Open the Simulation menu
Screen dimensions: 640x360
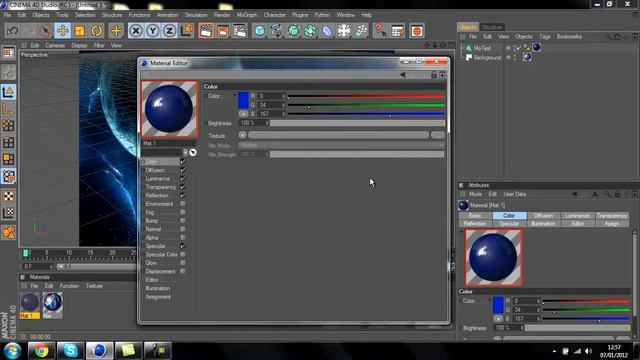tap(196, 15)
